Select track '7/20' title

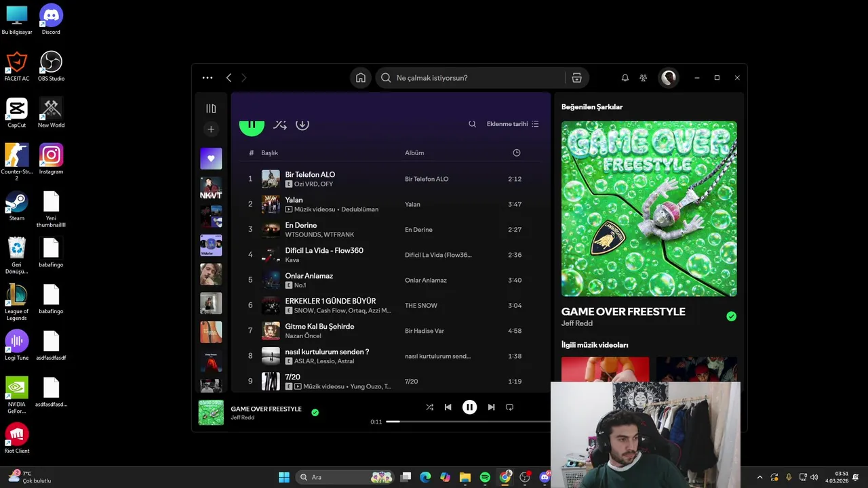point(292,377)
